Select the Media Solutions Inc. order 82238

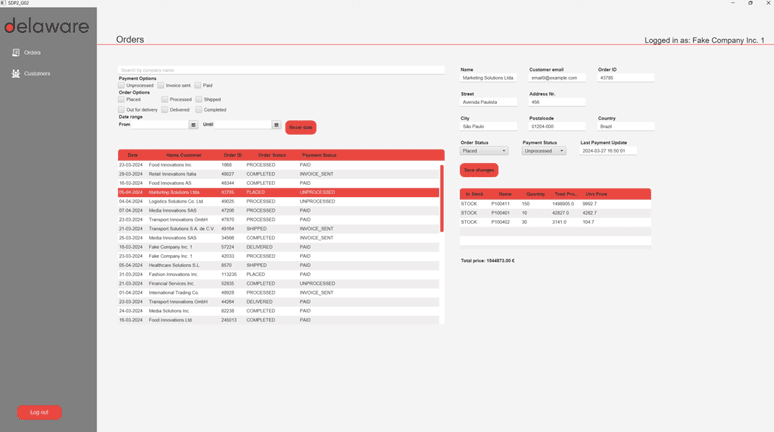tap(278, 311)
